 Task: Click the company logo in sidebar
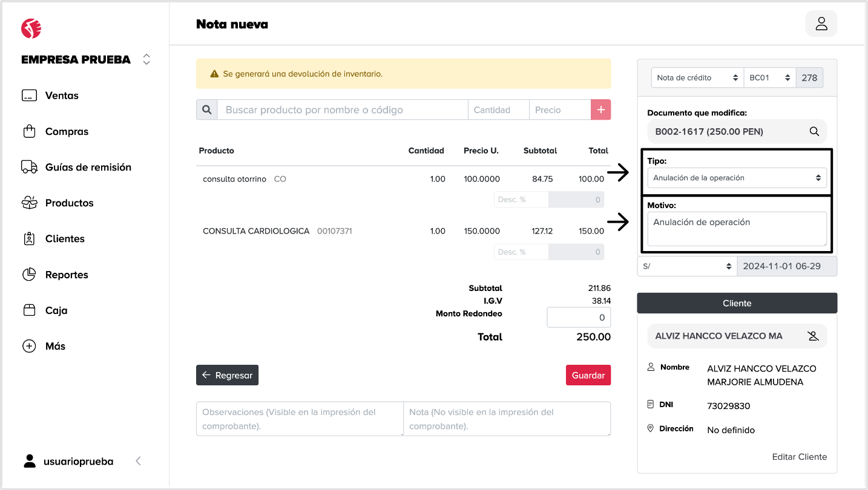(31, 28)
